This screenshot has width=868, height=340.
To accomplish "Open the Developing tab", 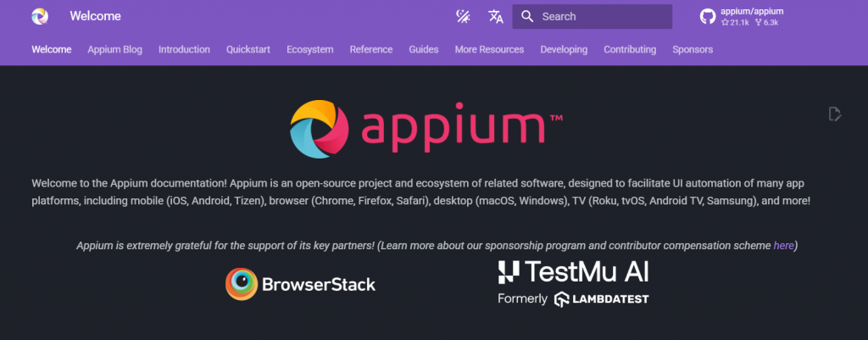I will click(564, 49).
